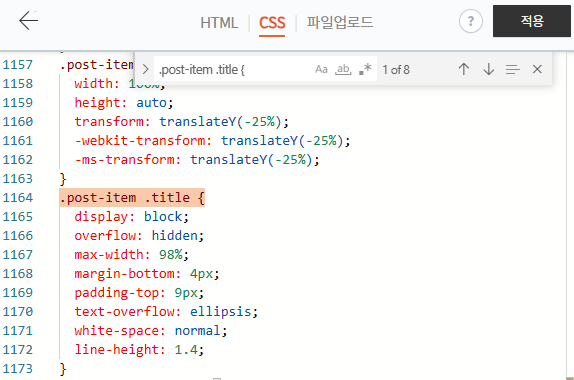Click the closing brace on line 1163
574x380 pixels.
tap(63, 179)
